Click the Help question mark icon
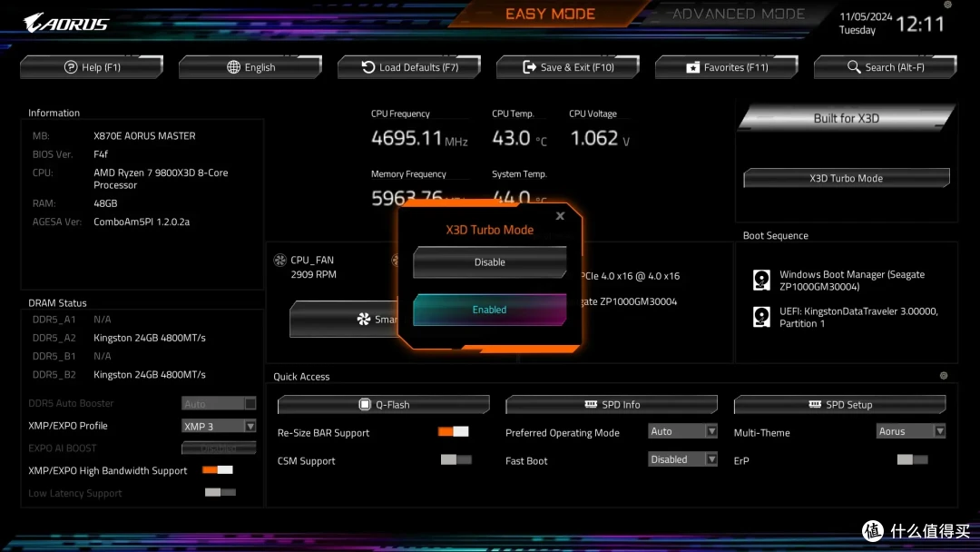 [71, 67]
